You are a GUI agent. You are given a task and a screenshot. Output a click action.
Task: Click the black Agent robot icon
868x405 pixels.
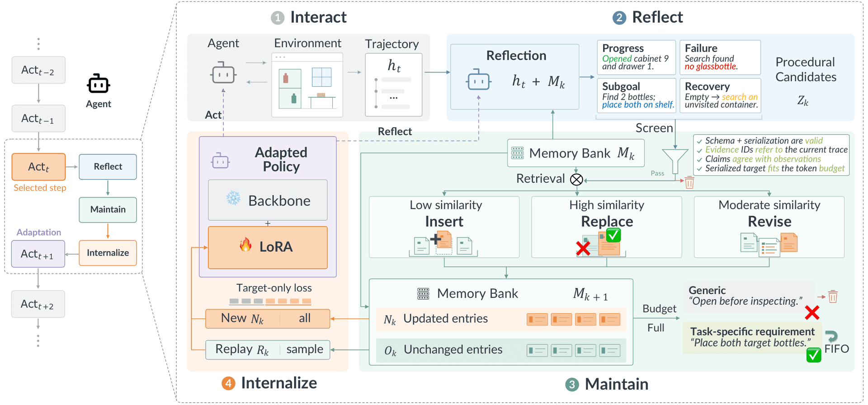click(x=99, y=84)
